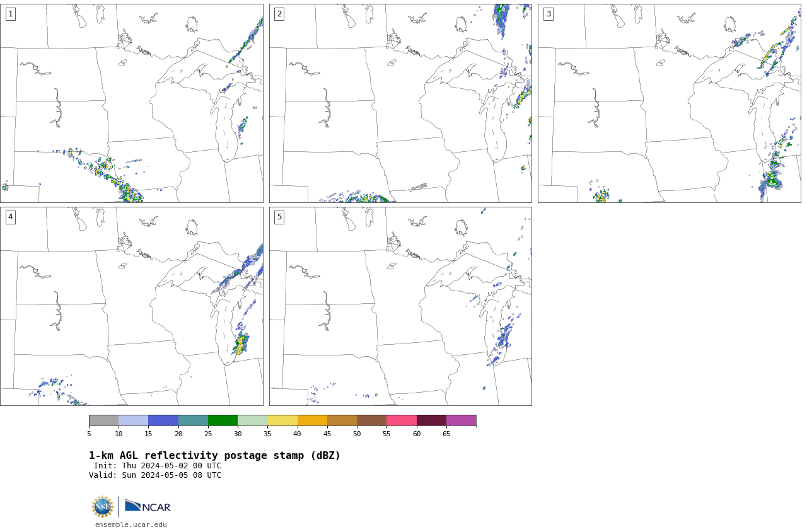Click the colorbar tick label 20
The height and width of the screenshot is (532, 807).
tap(178, 434)
